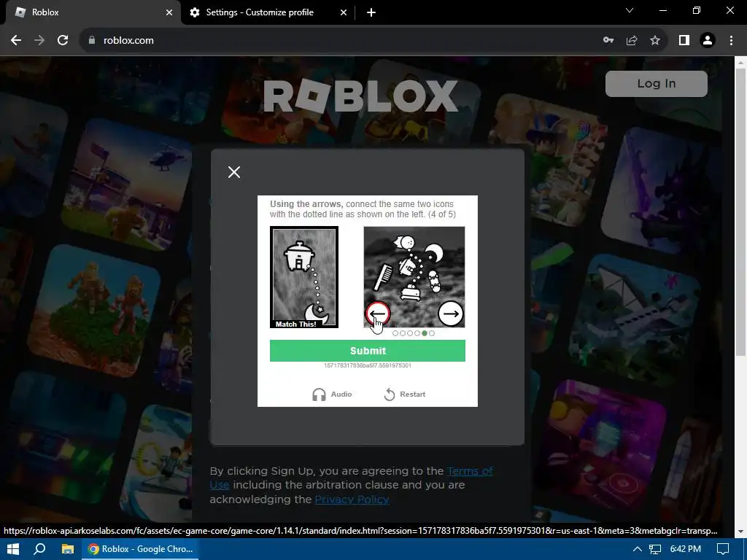
Task: Click the left arrow in the puzzle
Action: point(378,314)
